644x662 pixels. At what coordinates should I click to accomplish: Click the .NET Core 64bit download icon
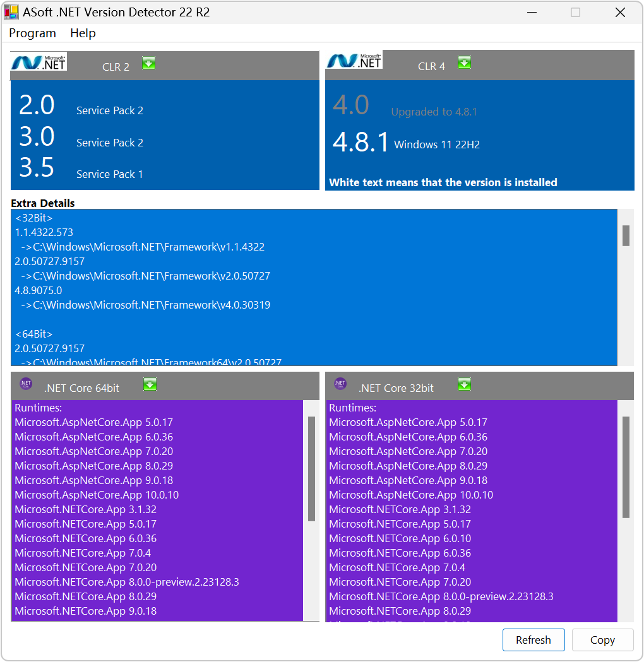(x=150, y=384)
